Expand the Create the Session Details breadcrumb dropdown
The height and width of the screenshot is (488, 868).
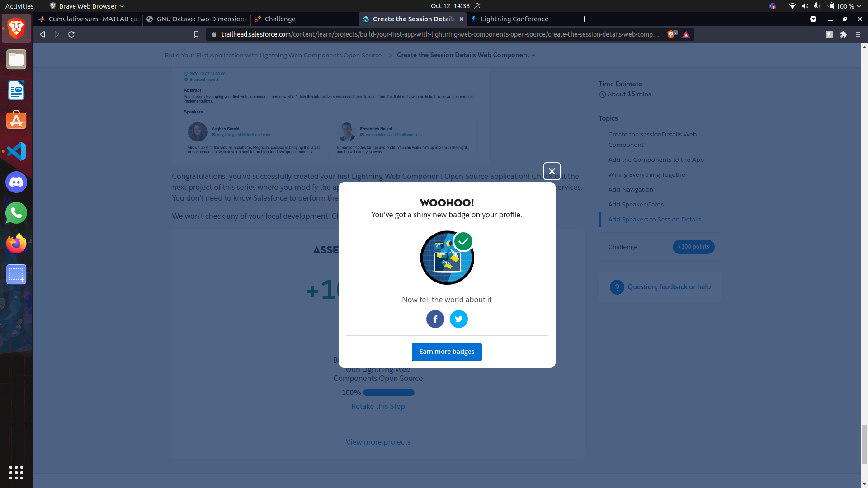tap(533, 56)
